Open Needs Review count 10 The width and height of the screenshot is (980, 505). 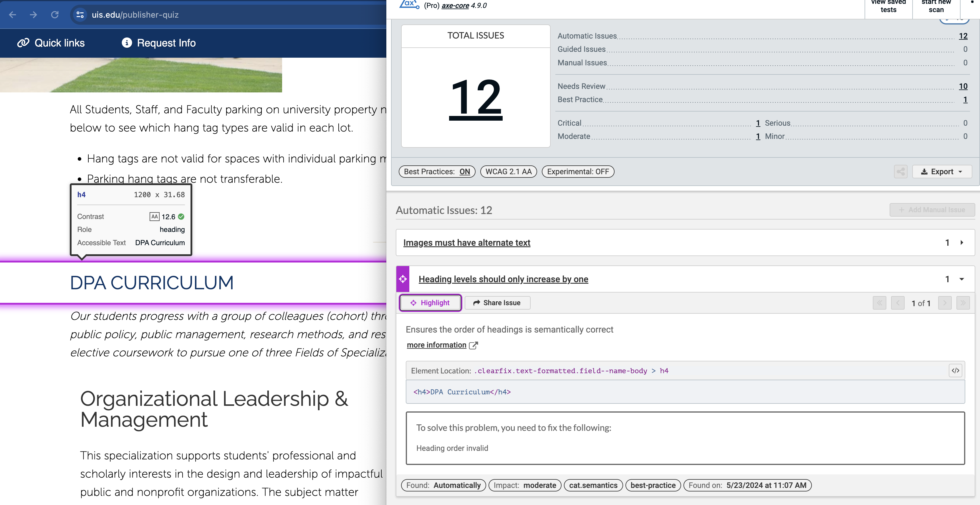tap(963, 86)
